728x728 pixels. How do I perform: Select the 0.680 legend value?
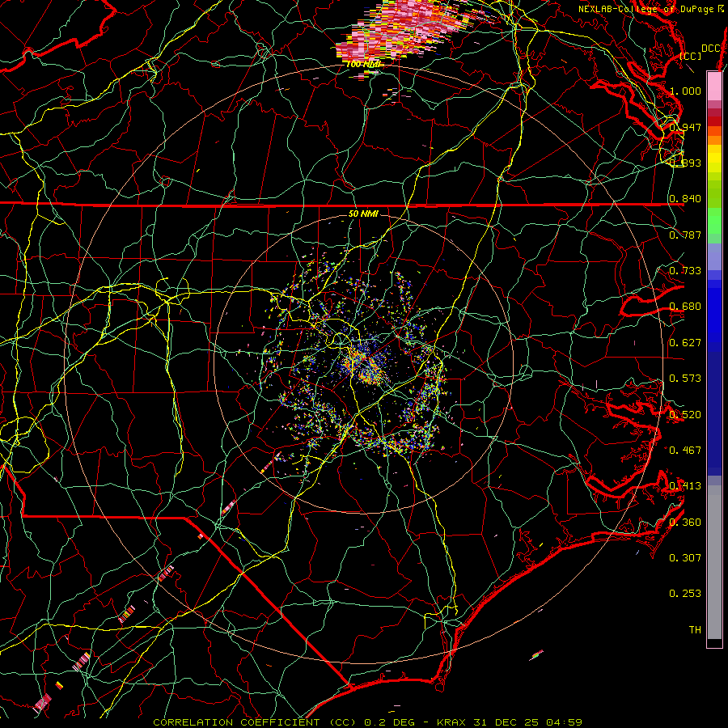click(x=685, y=307)
